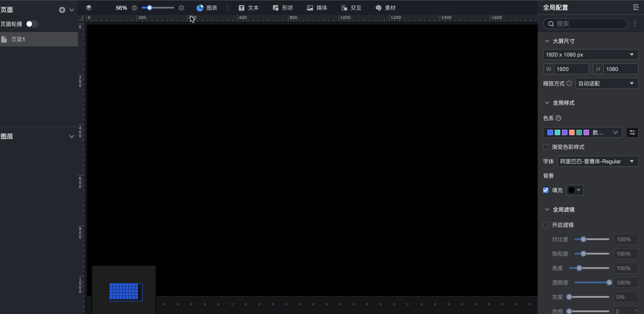Viewport: 644px width, 314px height.
Task: Toggle the 页面轮播 page carousel switch
Action: click(32, 24)
